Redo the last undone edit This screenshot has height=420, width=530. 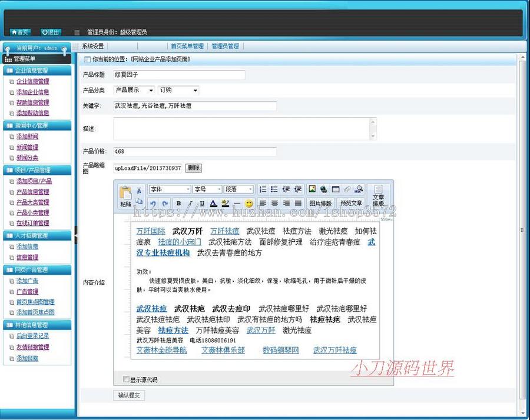tap(165, 204)
